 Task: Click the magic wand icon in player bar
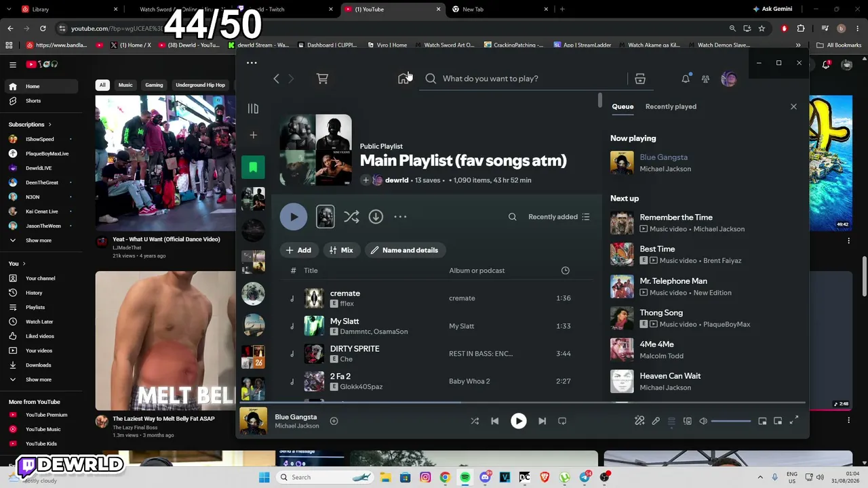click(x=639, y=421)
